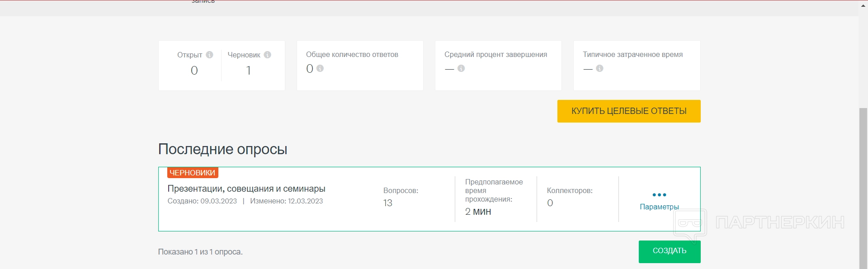Click the orange "Черновики" badge
The height and width of the screenshot is (269, 868).
(193, 173)
